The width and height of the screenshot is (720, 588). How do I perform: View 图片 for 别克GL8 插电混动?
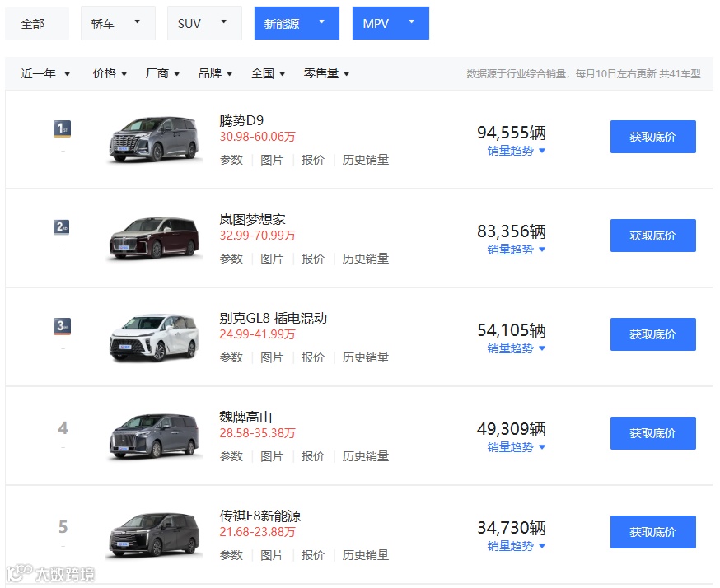272,357
